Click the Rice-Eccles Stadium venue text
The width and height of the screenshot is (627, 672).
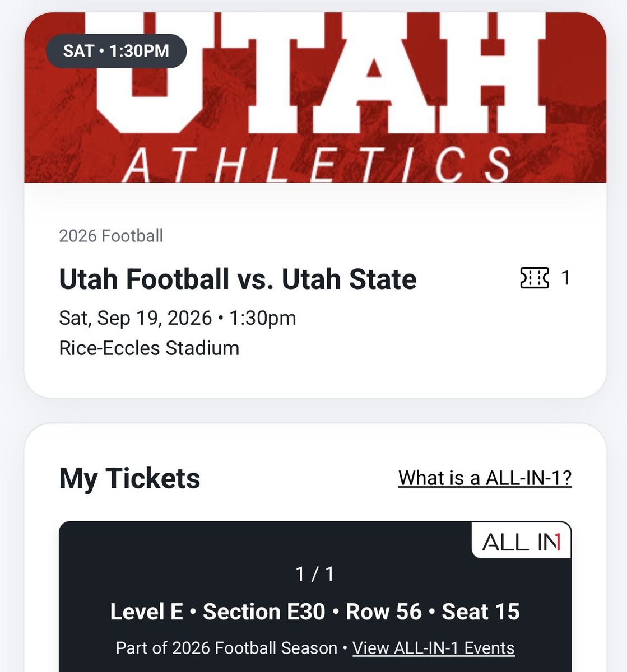[x=149, y=348]
